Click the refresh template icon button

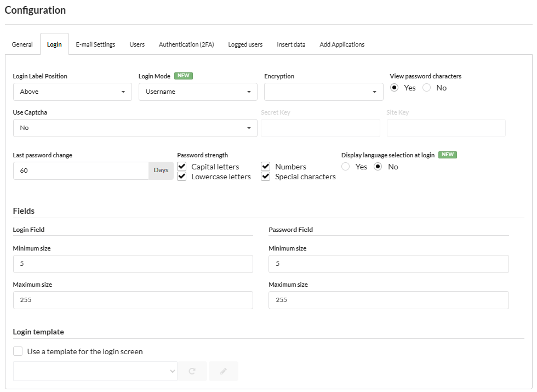pyautogui.click(x=192, y=371)
